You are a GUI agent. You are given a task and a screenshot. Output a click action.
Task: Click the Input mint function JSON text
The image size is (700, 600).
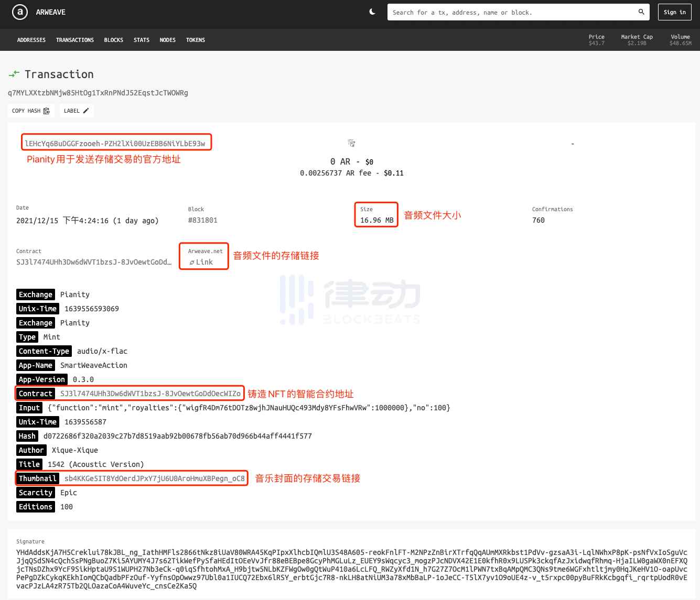point(249,408)
